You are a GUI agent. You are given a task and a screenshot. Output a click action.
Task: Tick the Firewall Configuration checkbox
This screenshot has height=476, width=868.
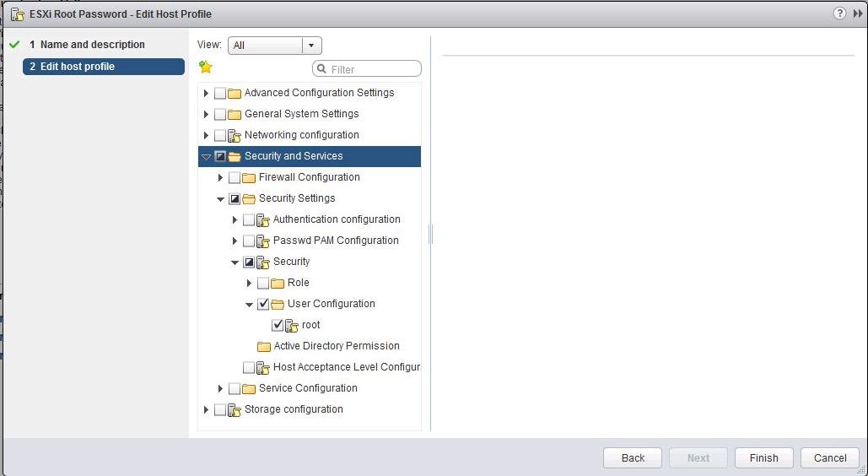coord(235,177)
